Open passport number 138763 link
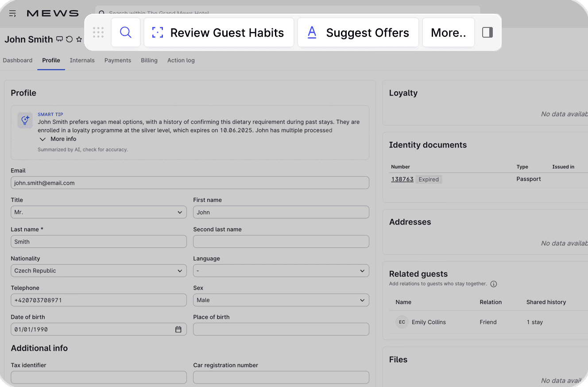The height and width of the screenshot is (387, 588). point(402,179)
